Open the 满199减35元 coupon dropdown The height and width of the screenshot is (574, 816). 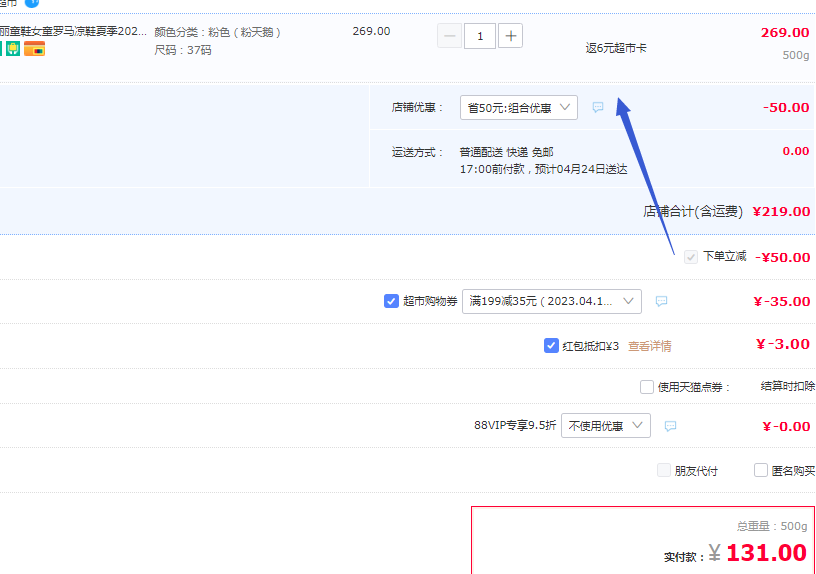coord(552,301)
